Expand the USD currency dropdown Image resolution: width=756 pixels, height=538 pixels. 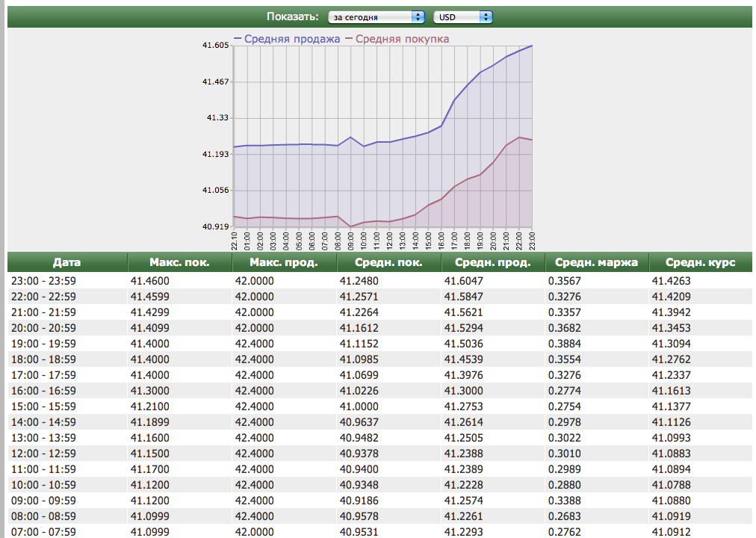(x=463, y=16)
